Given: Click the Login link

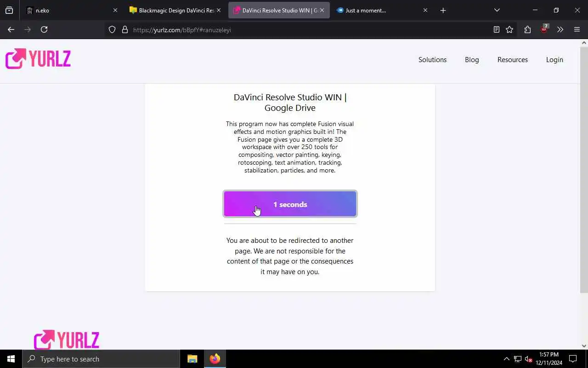Looking at the screenshot, I should point(554,60).
